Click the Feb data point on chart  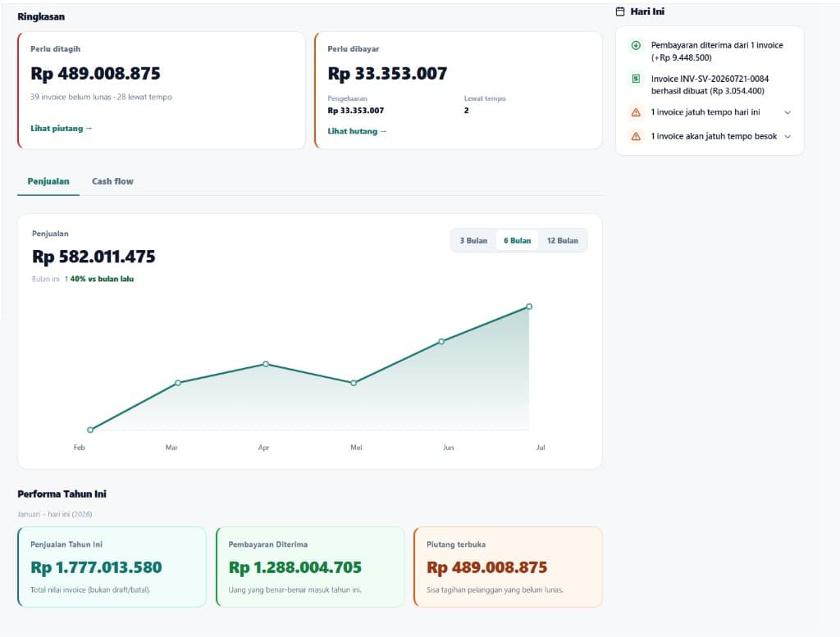click(x=90, y=430)
